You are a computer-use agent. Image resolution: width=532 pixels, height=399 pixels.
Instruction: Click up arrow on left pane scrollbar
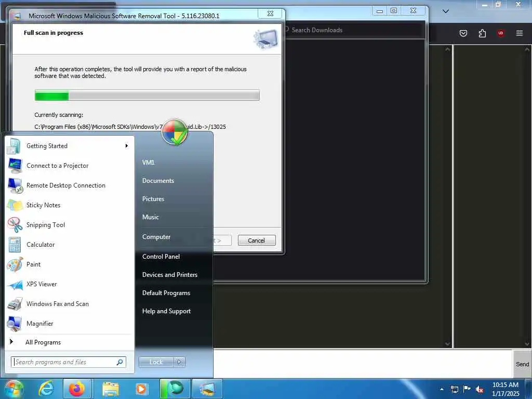447,49
